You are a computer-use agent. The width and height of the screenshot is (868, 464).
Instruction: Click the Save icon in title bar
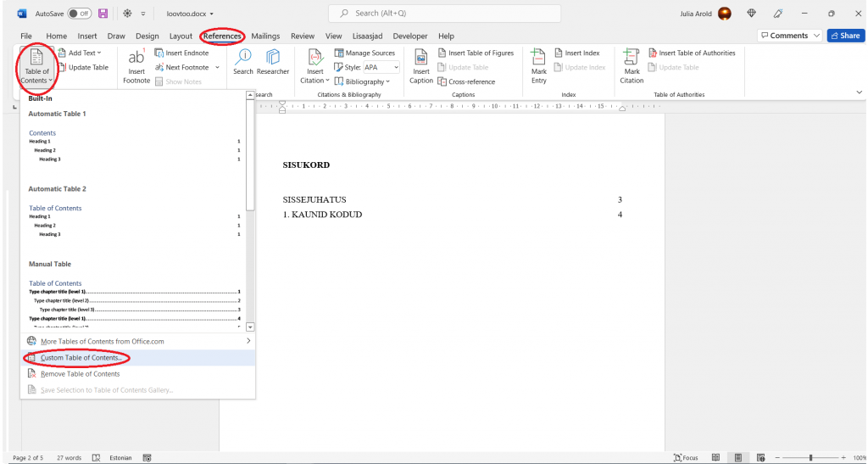103,14
